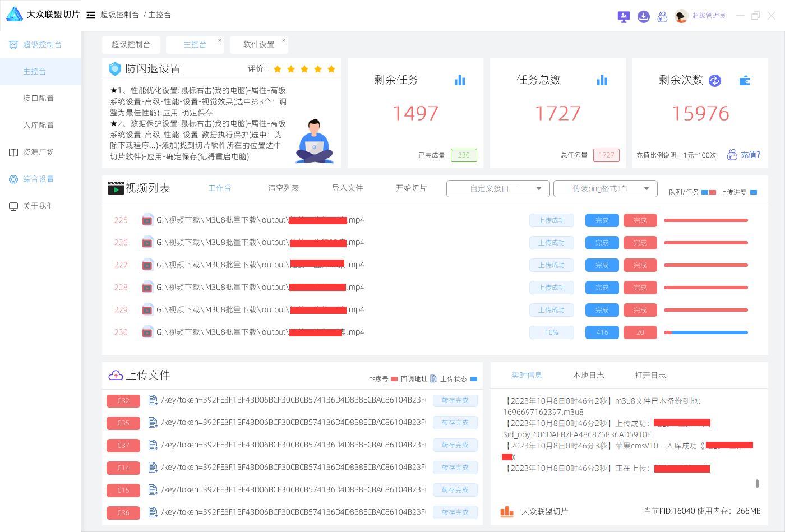Click the shield icon on 防闪退设置 panel
Image resolution: width=785 pixels, height=532 pixels.
114,69
